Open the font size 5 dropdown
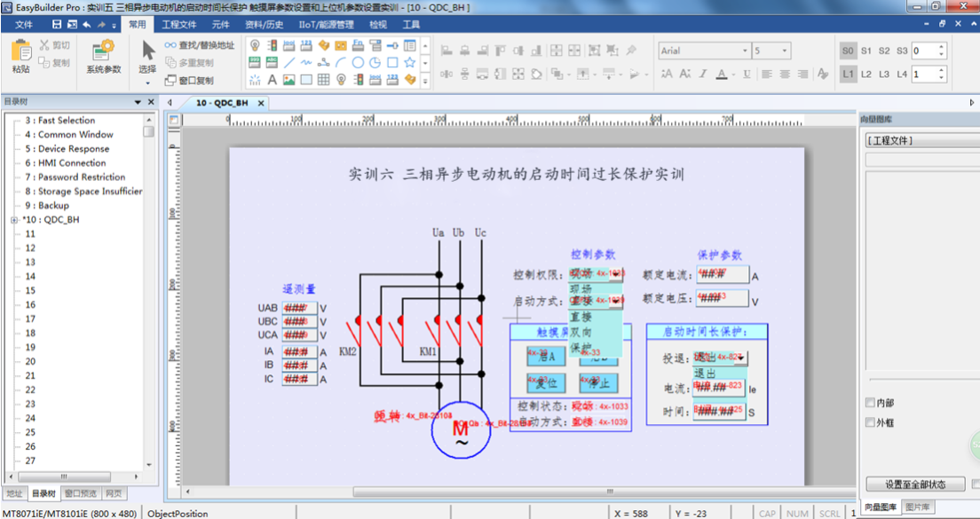This screenshot has width=980, height=519. (786, 51)
